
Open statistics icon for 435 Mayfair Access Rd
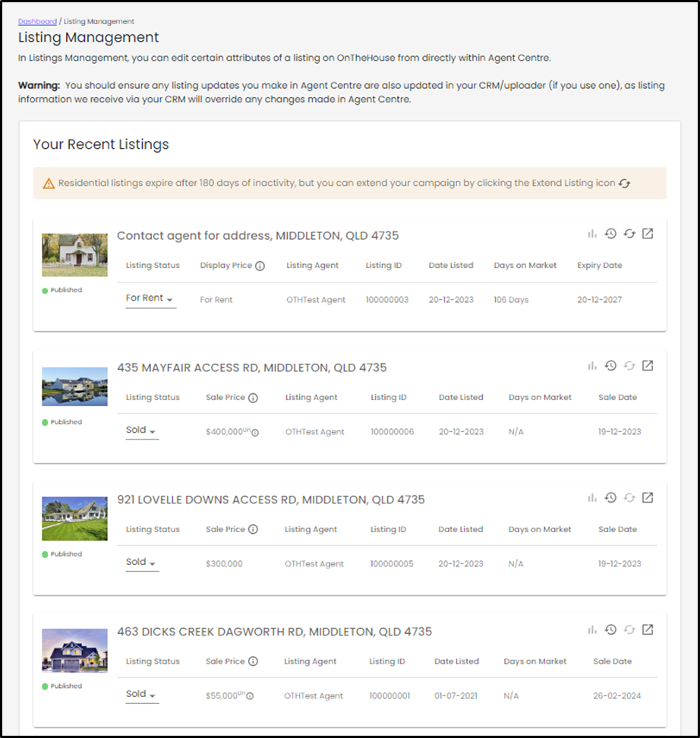click(x=591, y=366)
